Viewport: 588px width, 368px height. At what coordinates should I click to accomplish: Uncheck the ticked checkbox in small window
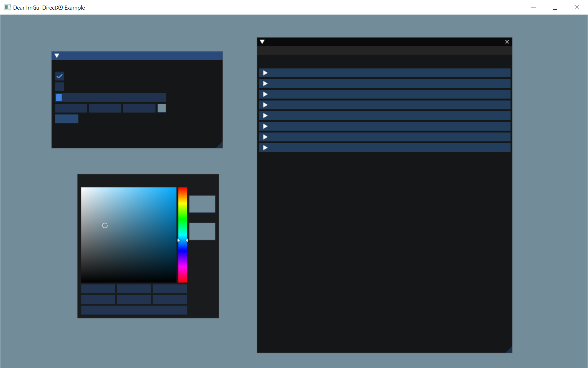[59, 76]
